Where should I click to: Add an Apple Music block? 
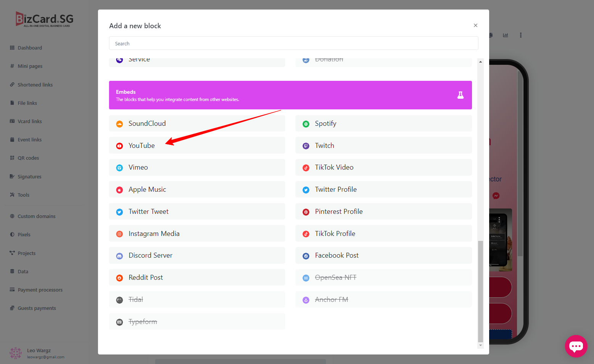(x=197, y=189)
